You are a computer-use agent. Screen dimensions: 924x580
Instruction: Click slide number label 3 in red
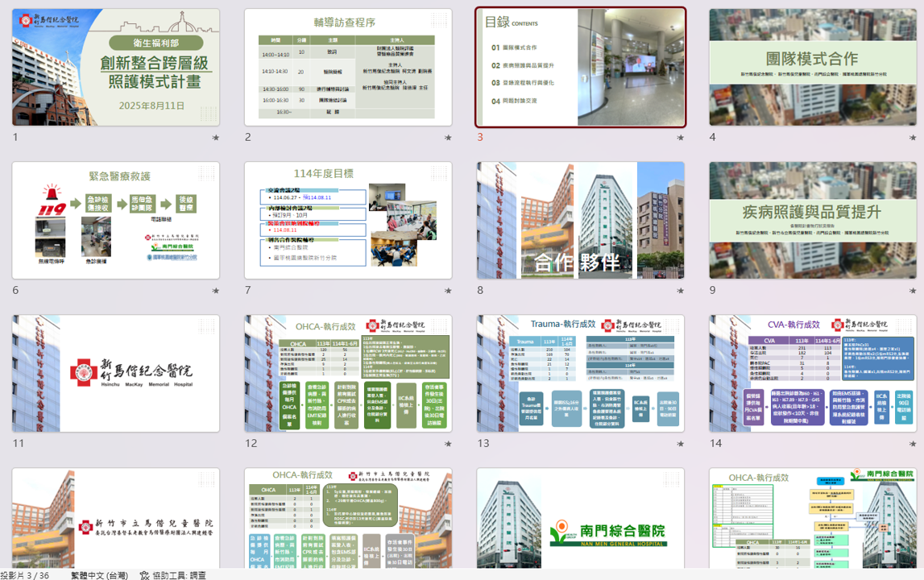[480, 137]
